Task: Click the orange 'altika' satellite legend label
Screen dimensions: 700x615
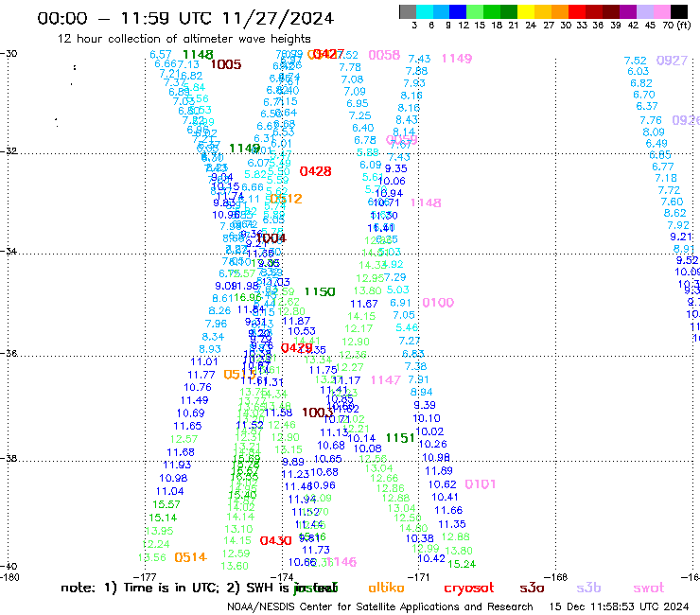Action: coord(386,588)
